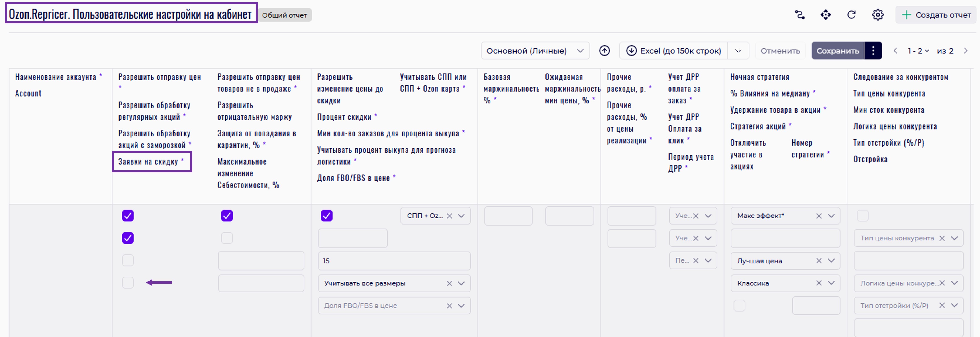
Task: Open the Основной (Личные) dropdown
Action: (535, 51)
